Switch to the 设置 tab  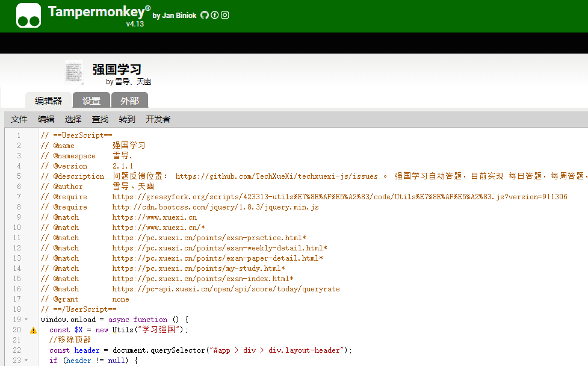tap(91, 101)
